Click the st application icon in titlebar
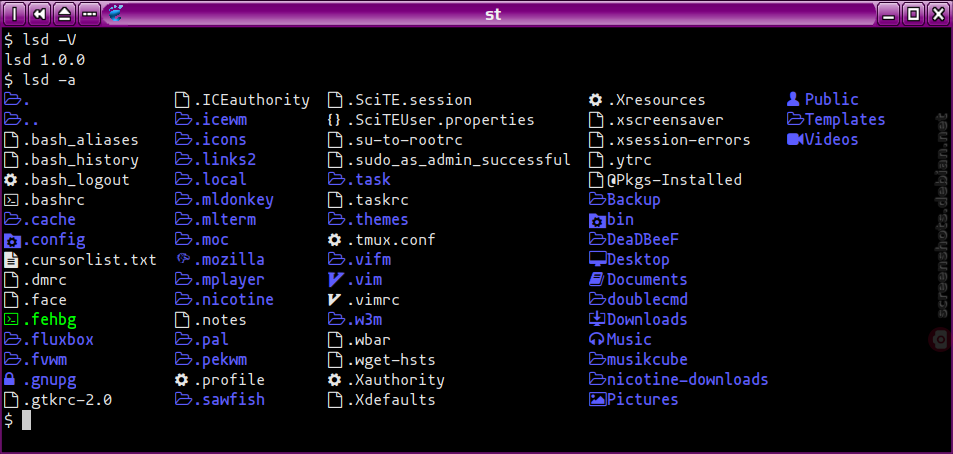The height and width of the screenshot is (454, 953). coord(116,13)
